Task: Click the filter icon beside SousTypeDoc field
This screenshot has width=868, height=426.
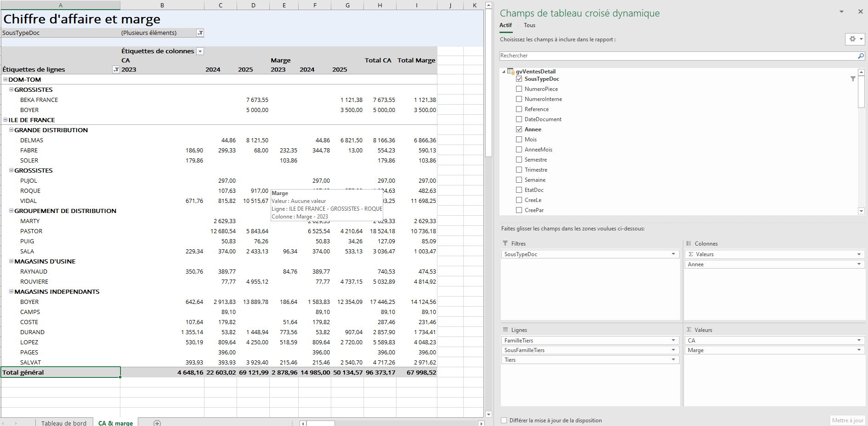Action: (853, 79)
